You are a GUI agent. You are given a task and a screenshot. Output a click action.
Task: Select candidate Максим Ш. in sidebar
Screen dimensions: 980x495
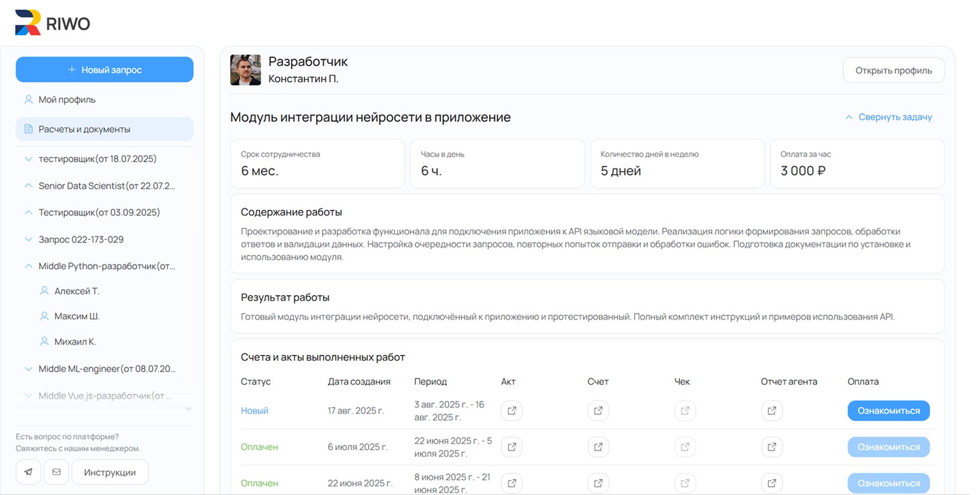pyautogui.click(x=77, y=316)
